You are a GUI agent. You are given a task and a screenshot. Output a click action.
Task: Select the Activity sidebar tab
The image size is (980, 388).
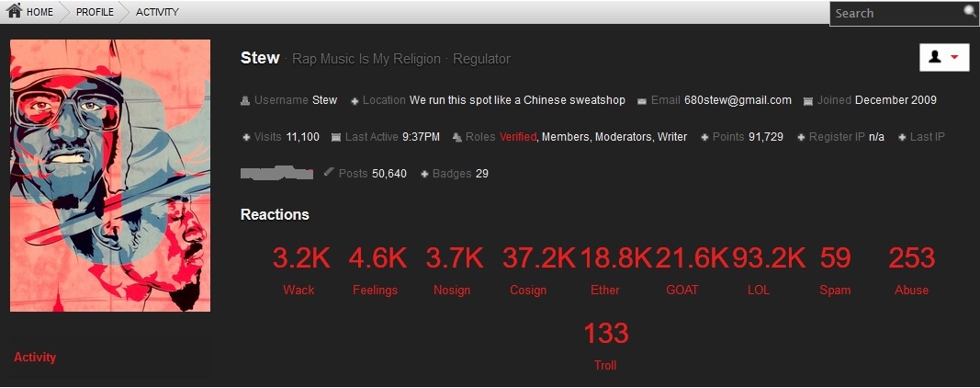(x=35, y=358)
